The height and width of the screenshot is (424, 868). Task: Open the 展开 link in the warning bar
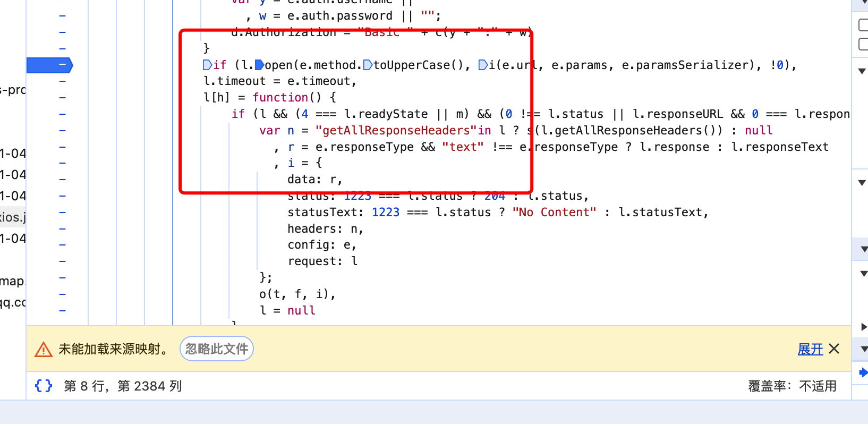(810, 349)
